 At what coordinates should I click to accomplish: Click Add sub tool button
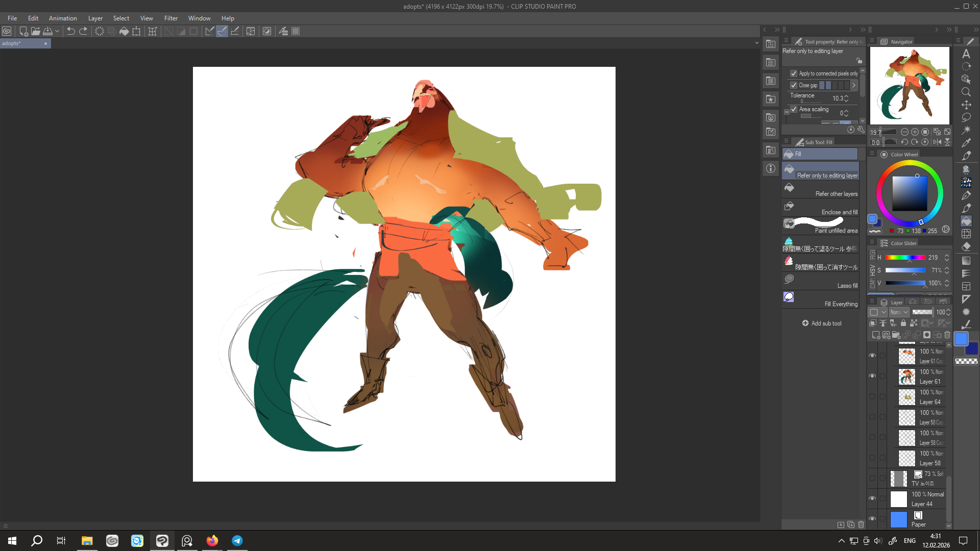[822, 323]
